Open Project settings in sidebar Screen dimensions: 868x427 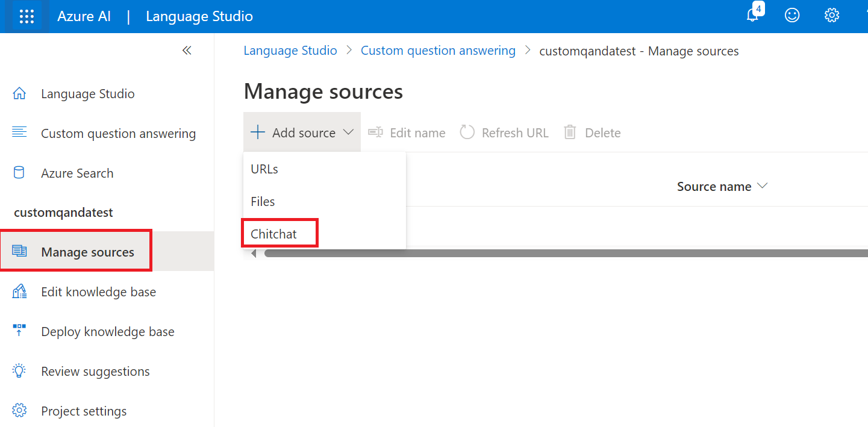(84, 411)
